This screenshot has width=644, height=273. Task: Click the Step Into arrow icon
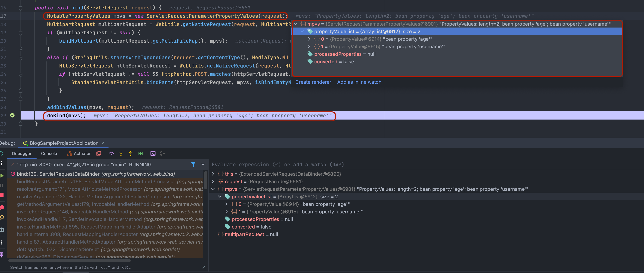point(121,153)
